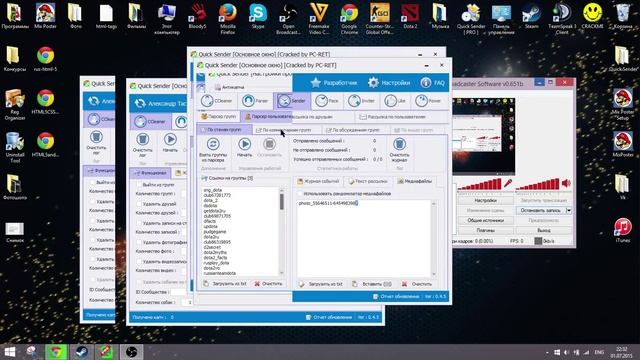Click Начать play icon in middle Quick Sender window
This screenshot has height=360, width=640.
(x=170, y=140)
